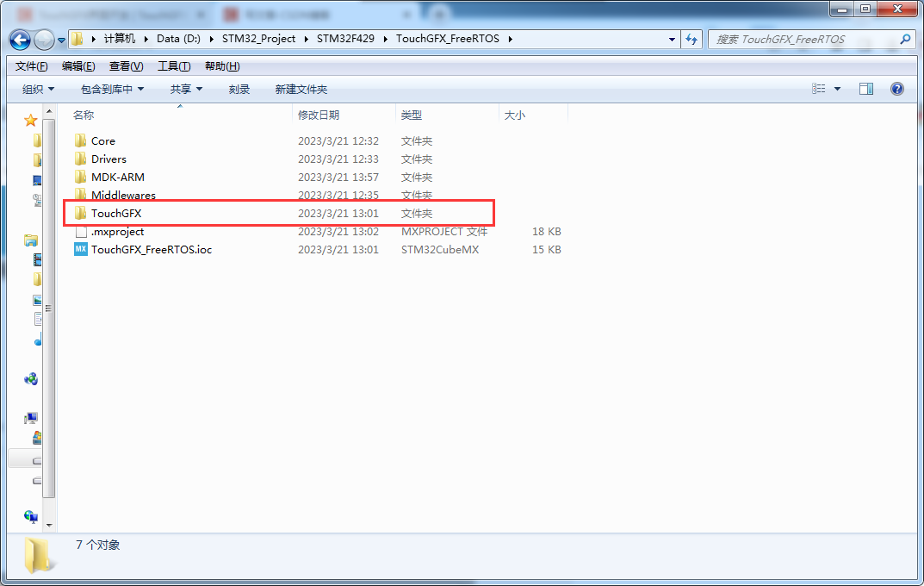Sort by the 大小 column header

click(x=514, y=115)
